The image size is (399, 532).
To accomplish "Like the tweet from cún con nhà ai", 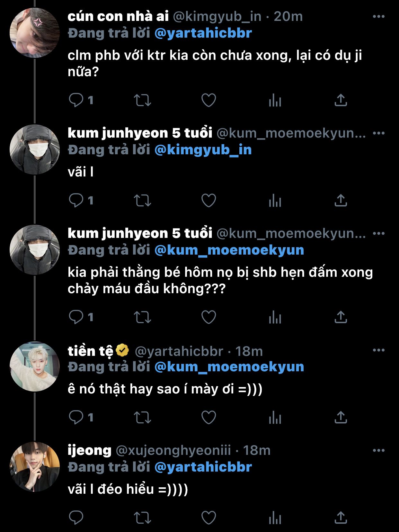I will pos(208,100).
